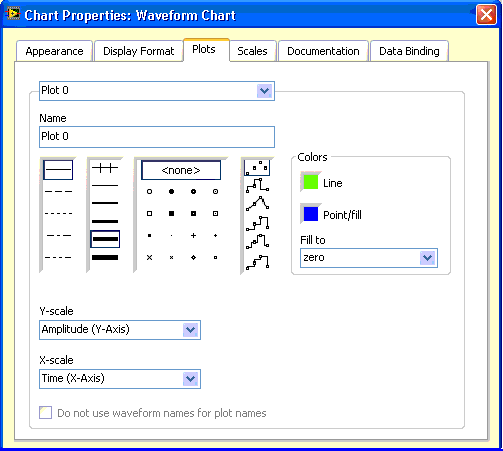Pick the plus sign point style

(193, 236)
